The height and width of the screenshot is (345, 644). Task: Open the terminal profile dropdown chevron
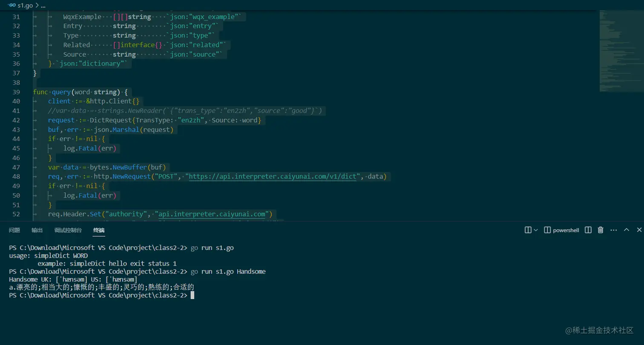(x=536, y=230)
